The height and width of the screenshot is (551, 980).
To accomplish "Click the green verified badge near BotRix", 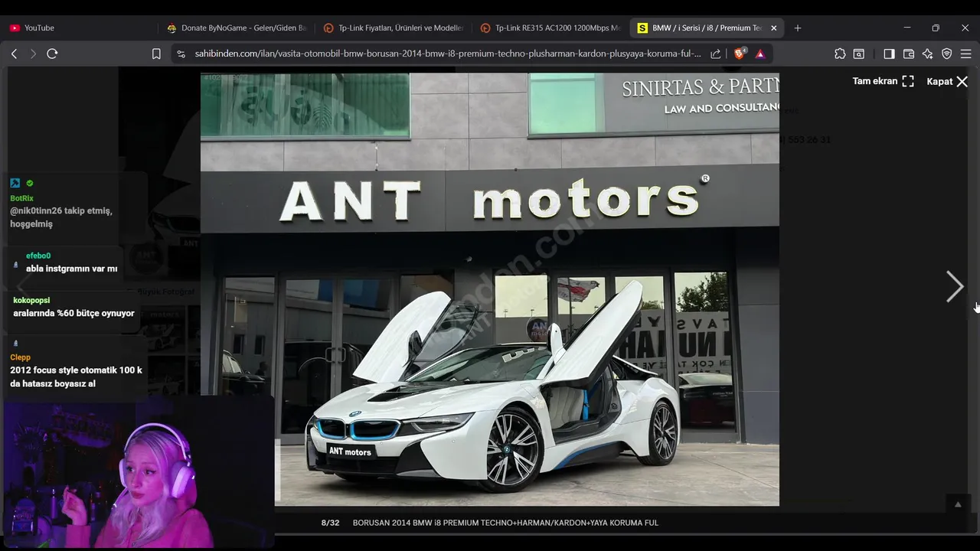I will tap(30, 183).
